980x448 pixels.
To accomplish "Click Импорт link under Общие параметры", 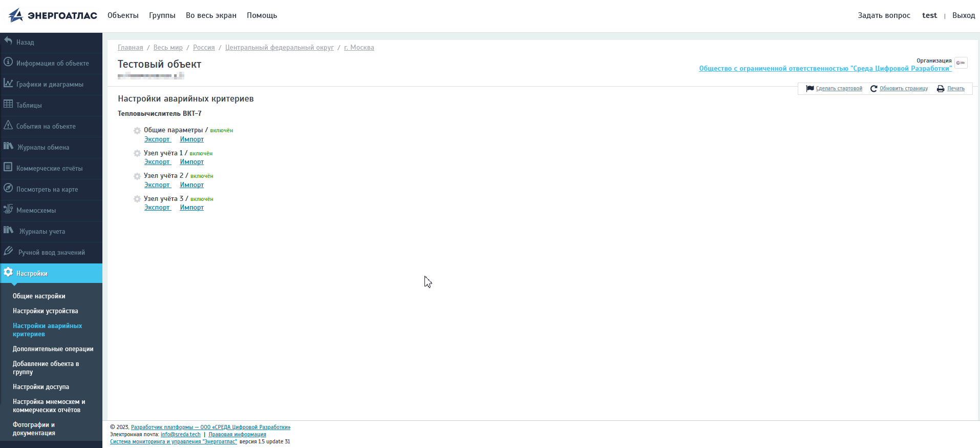I will click(x=191, y=139).
